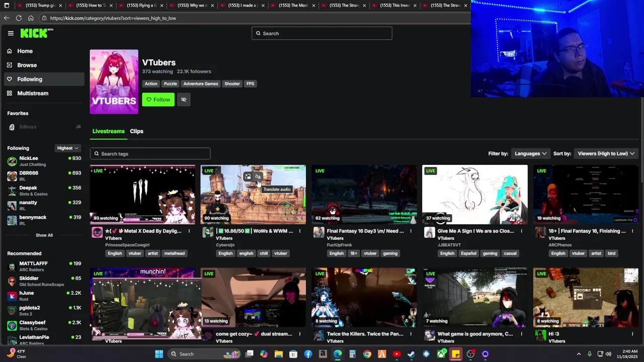
Task: Open File Explorer from the taskbar
Action: tap(279, 354)
